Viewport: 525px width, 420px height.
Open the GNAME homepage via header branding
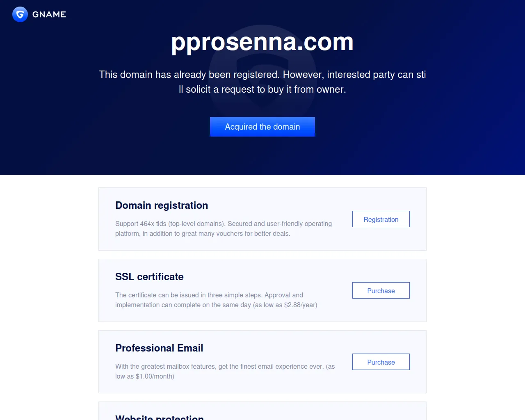(x=39, y=14)
